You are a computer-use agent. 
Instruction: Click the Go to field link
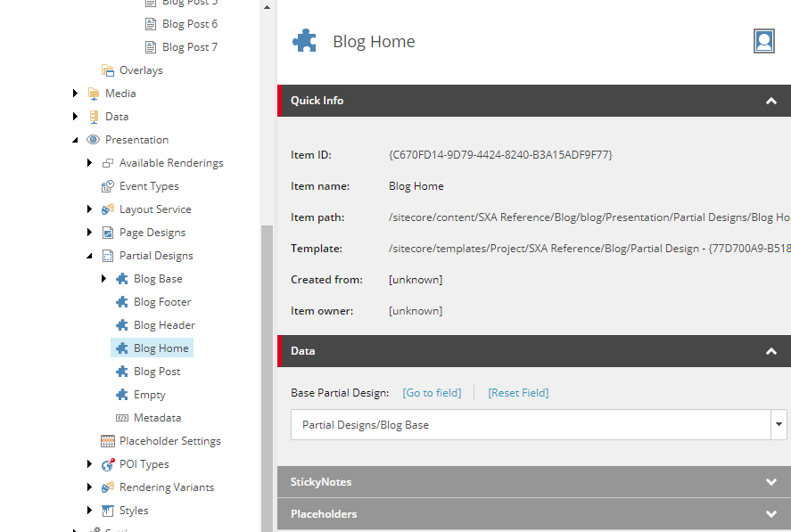[x=432, y=393]
